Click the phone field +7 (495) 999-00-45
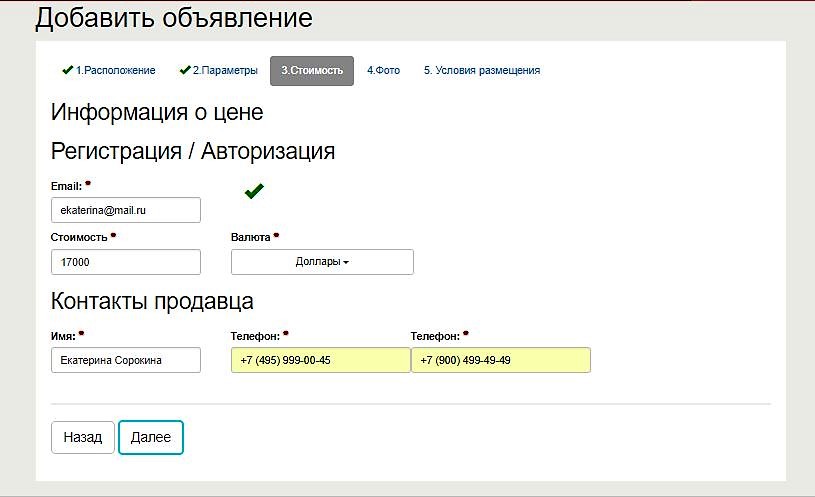Viewport: 815px width, 497px height. [321, 360]
